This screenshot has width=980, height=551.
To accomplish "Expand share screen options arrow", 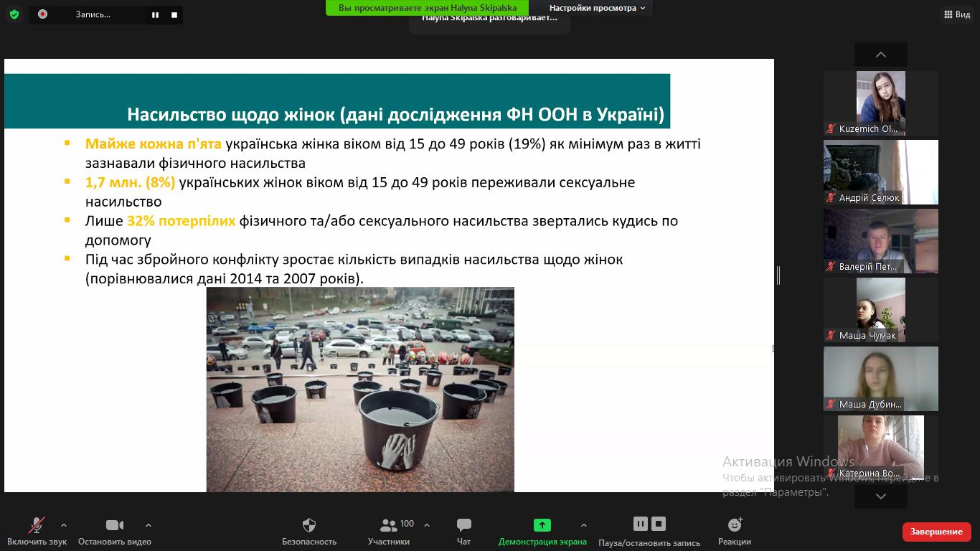I will tap(583, 525).
